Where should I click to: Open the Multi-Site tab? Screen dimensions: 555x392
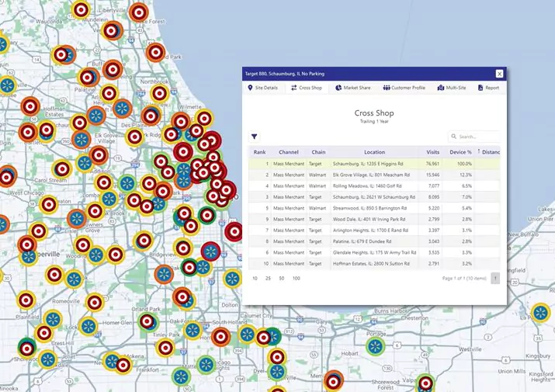tap(452, 88)
